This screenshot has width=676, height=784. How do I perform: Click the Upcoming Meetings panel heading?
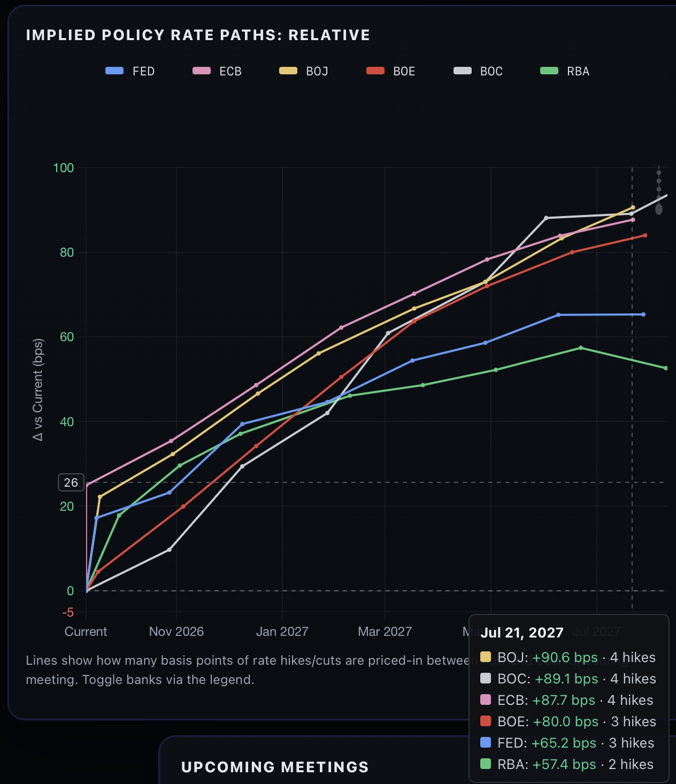tap(275, 767)
